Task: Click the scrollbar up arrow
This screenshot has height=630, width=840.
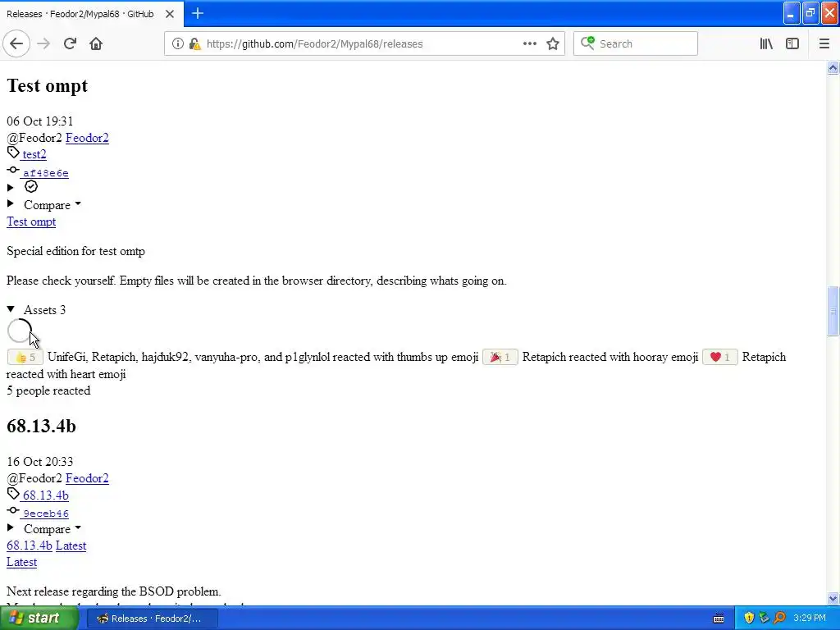Action: point(833,67)
